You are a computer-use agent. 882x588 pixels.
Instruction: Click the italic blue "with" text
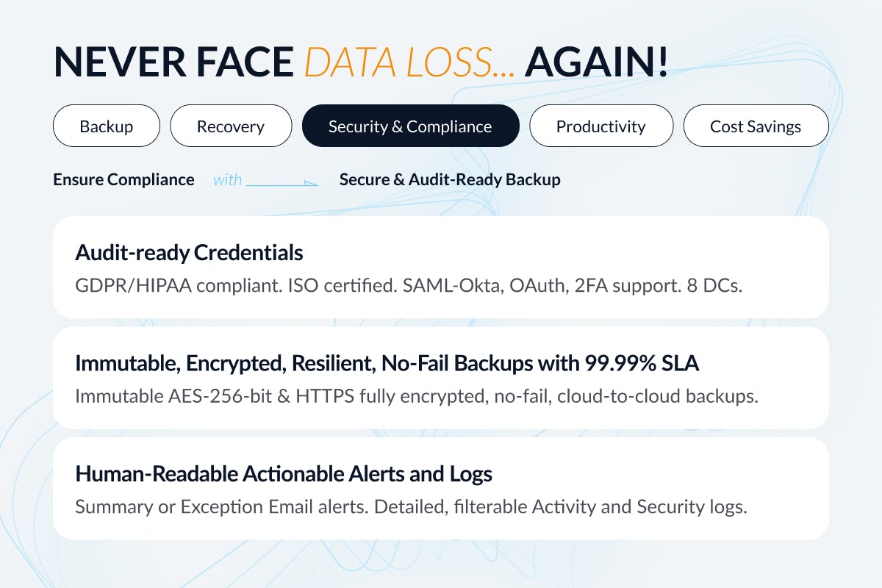tap(227, 179)
